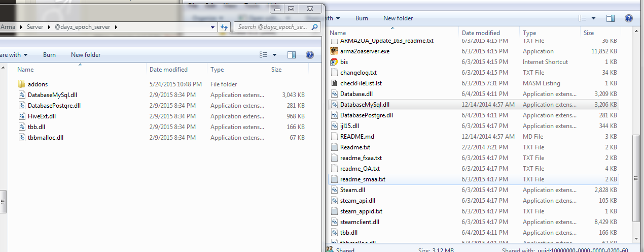Click checkFileList.lst file icon

coord(334,83)
